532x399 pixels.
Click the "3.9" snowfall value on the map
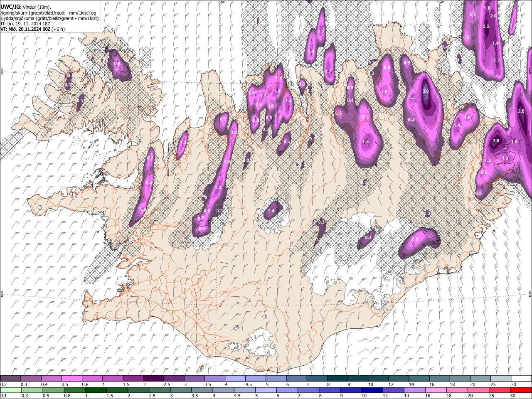click(426, 91)
